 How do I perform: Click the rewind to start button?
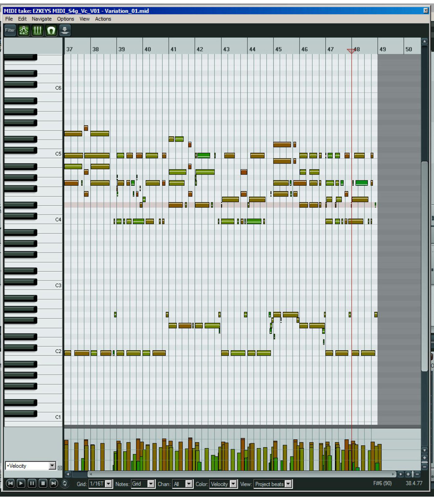10,484
